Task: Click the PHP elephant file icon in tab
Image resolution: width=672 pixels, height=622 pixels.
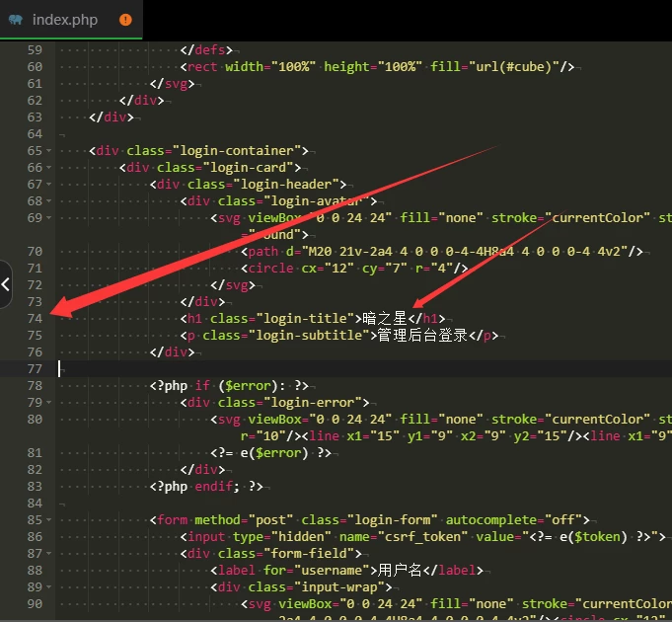Action: click(x=16, y=19)
